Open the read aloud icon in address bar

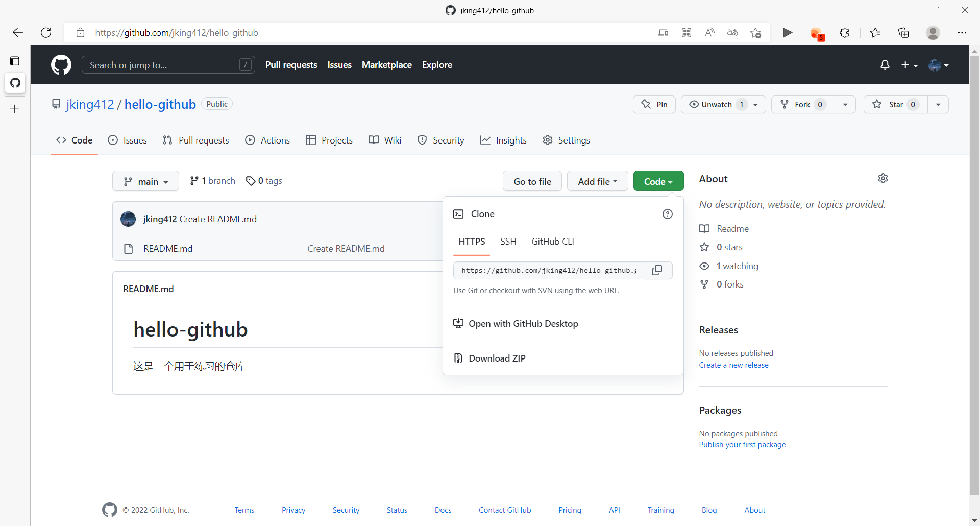(709, 33)
